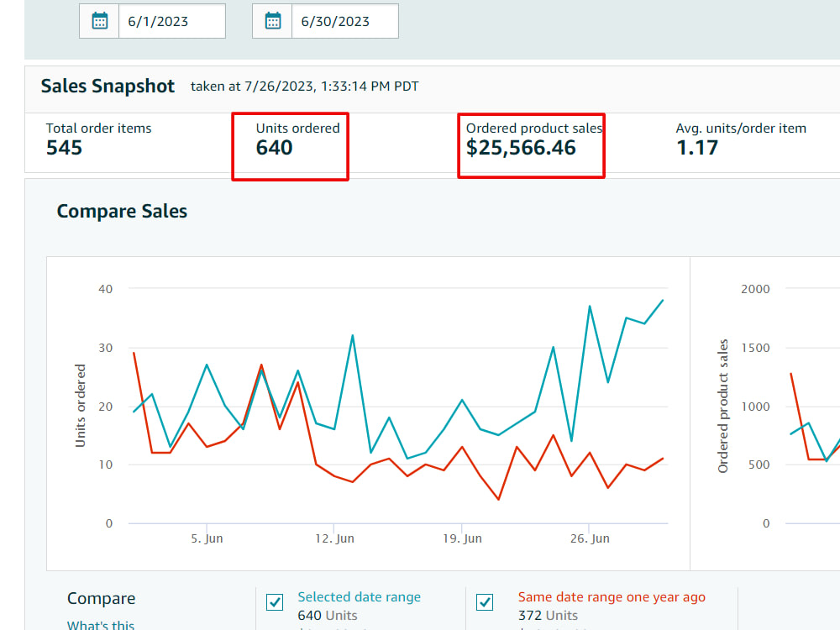Viewport: 840px width, 630px height.
Task: Click the Selected date range label text
Action: click(x=359, y=596)
